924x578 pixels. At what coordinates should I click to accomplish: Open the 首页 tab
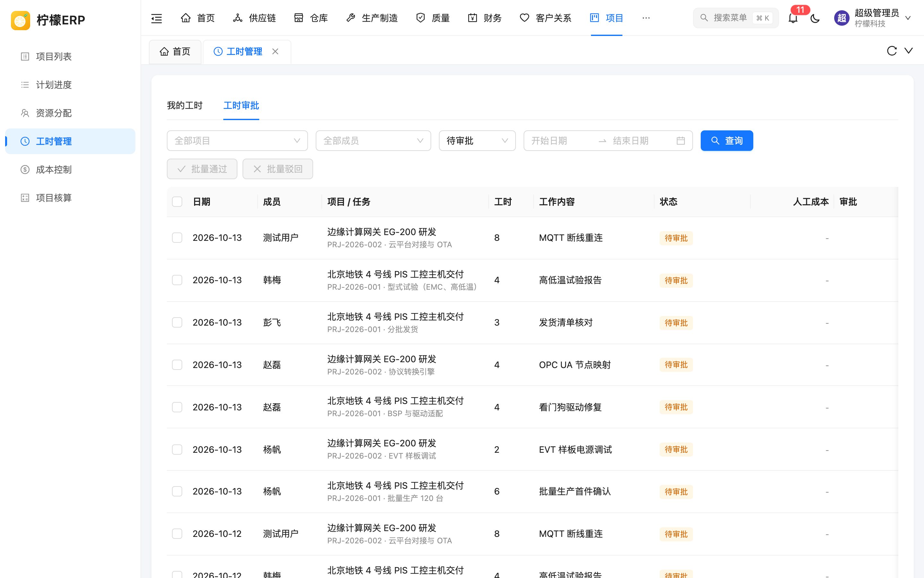[x=175, y=52]
